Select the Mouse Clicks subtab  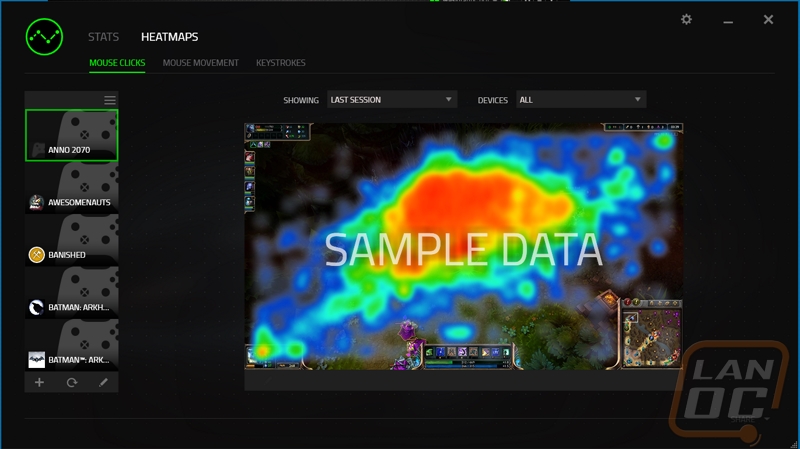click(117, 63)
